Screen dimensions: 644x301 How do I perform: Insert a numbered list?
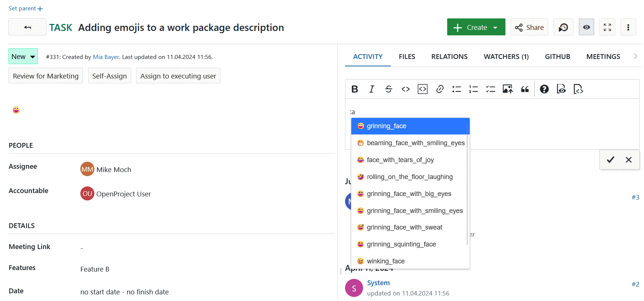click(x=473, y=89)
